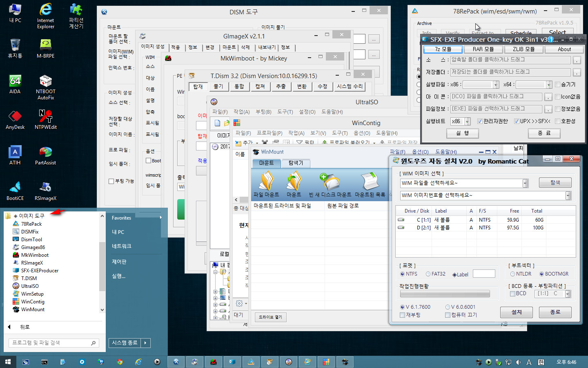Switch to the 탐색기 tab in WinMount
This screenshot has height=368, width=588.
296,163
